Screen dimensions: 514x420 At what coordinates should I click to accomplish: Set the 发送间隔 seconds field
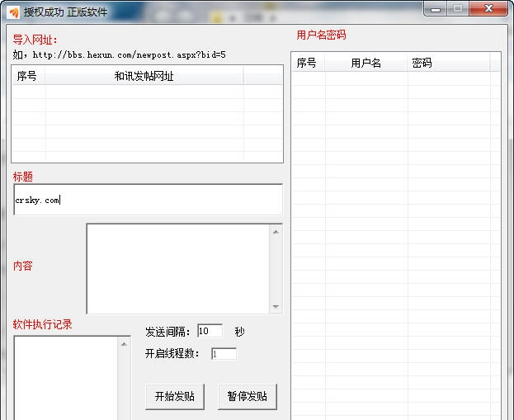coord(210,331)
